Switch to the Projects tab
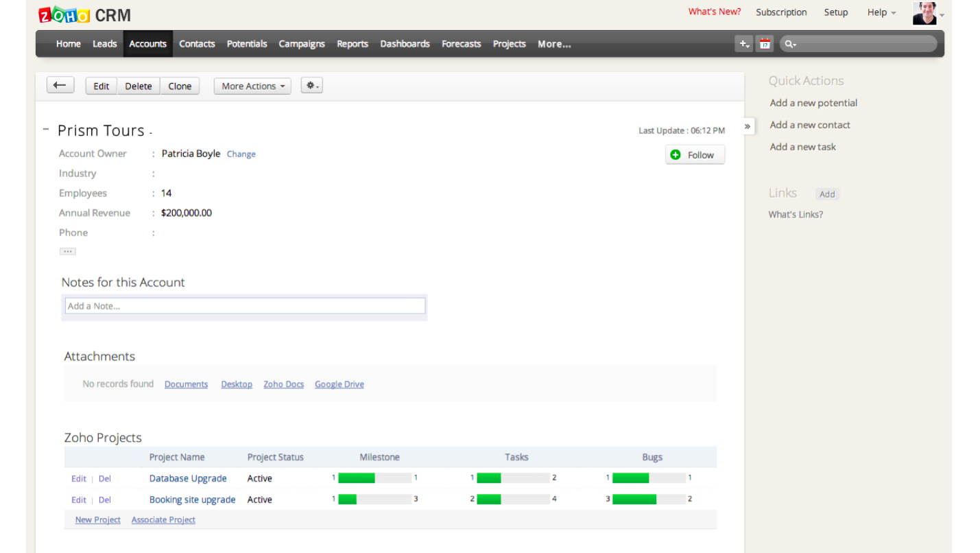The width and height of the screenshot is (980, 553). coord(510,44)
